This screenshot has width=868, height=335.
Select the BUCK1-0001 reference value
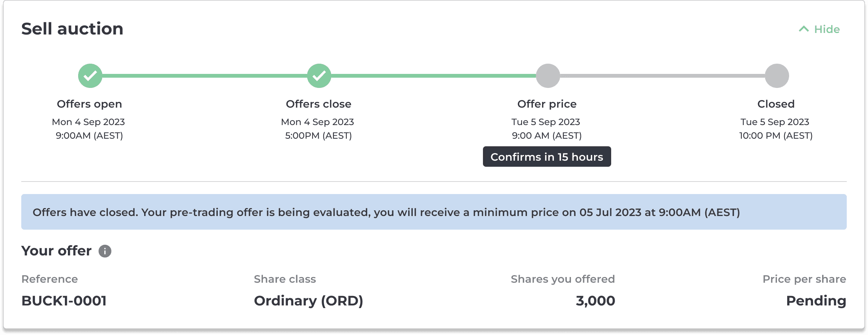[x=64, y=301]
